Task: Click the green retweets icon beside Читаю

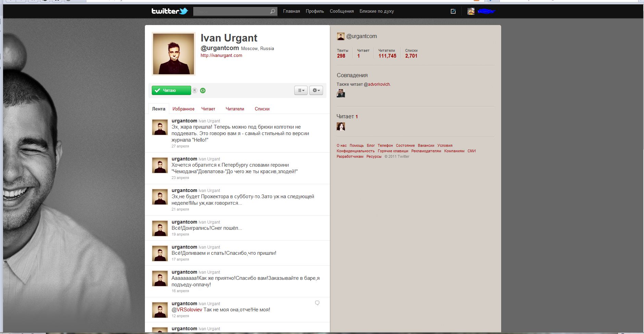Action: click(203, 91)
